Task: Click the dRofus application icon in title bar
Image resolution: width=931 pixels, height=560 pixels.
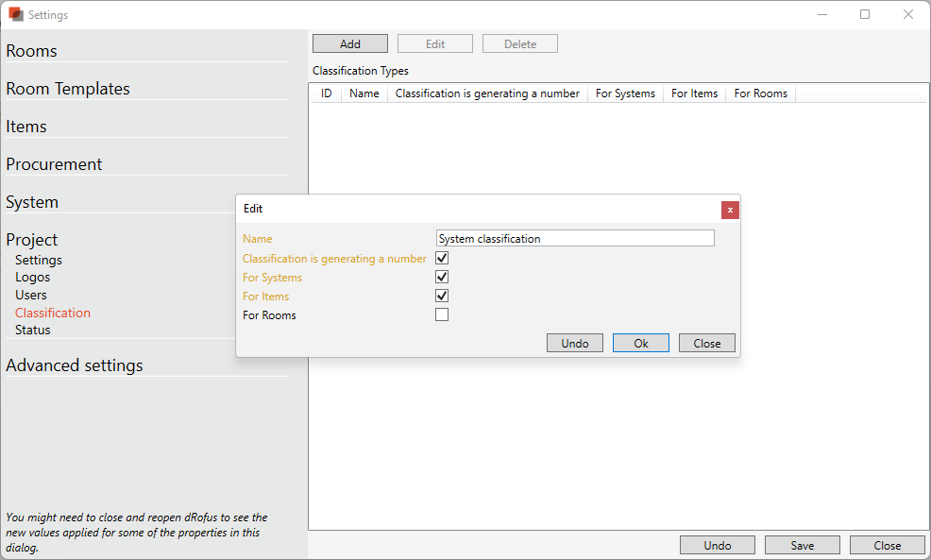Action: pyautogui.click(x=15, y=14)
